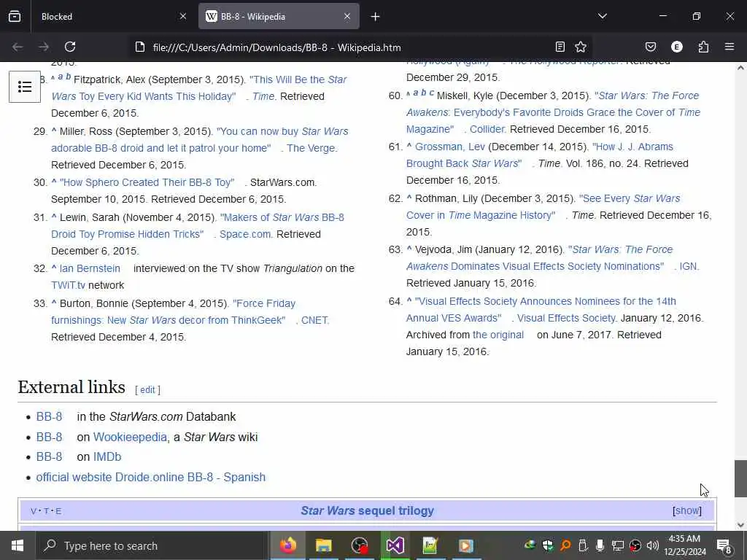The width and height of the screenshot is (747, 560).
Task: Open "See Every Star Wars Cover" article link
Action: click(543, 206)
